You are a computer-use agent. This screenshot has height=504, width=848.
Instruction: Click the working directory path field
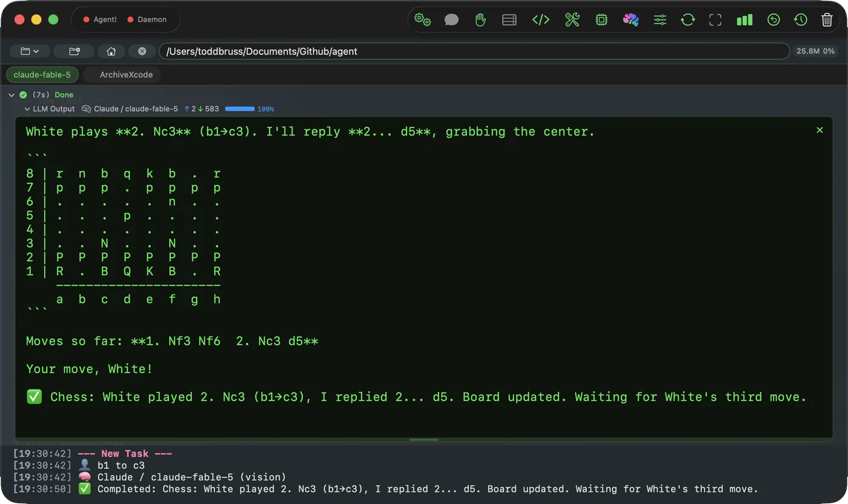pyautogui.click(x=474, y=51)
